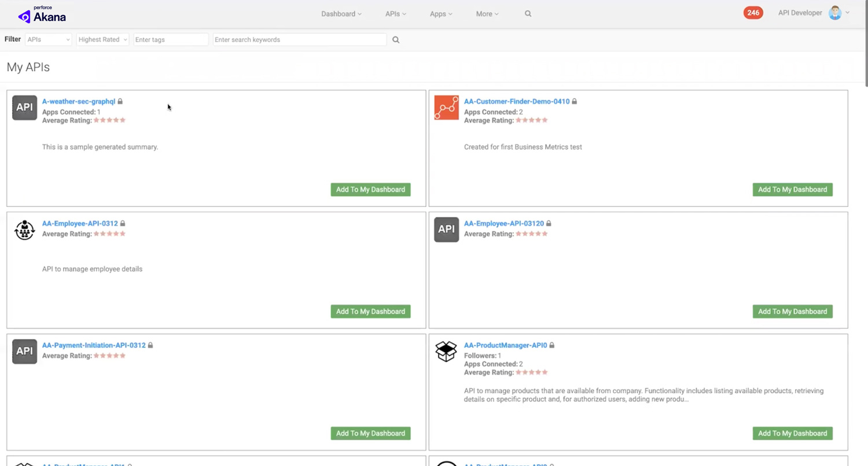Click the Enter tags input field

(x=170, y=39)
